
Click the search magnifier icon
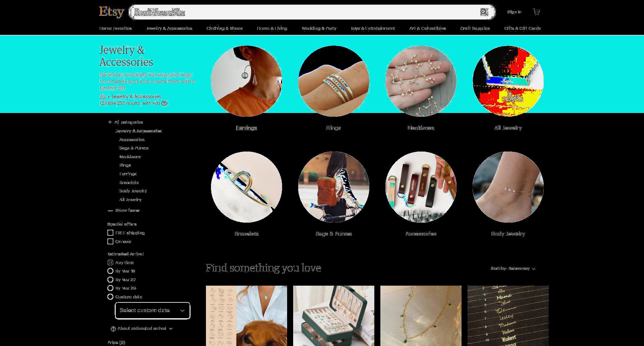[x=484, y=12]
